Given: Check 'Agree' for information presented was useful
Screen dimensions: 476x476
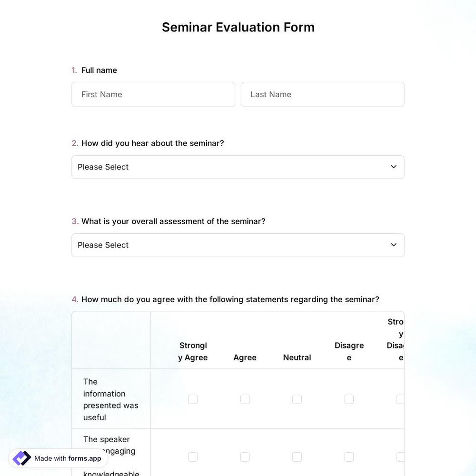Looking at the screenshot, I should pos(245,399).
